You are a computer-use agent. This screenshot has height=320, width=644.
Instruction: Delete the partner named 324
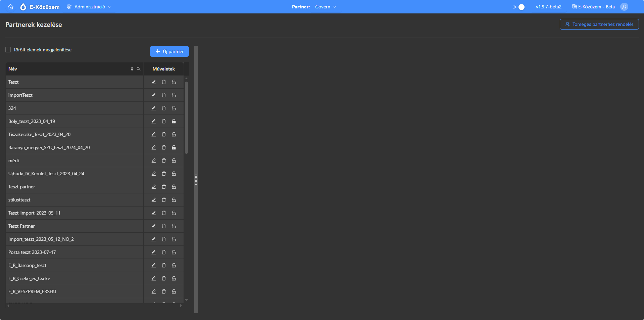coord(164,108)
